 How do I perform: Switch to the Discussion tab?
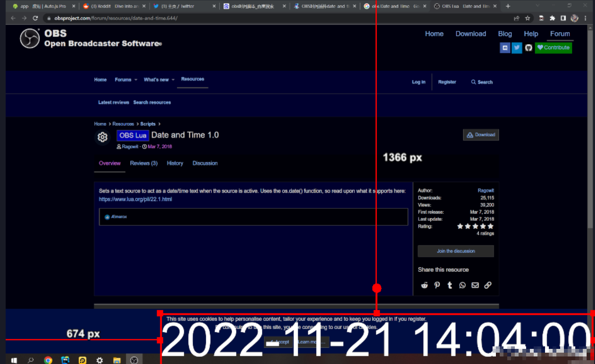(x=205, y=163)
